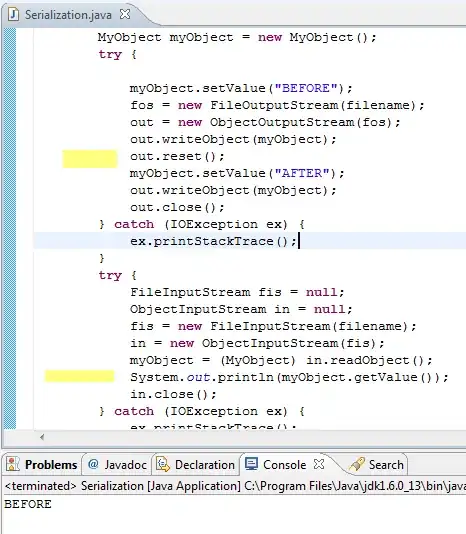Click the Javadoc @ icon

click(93, 464)
